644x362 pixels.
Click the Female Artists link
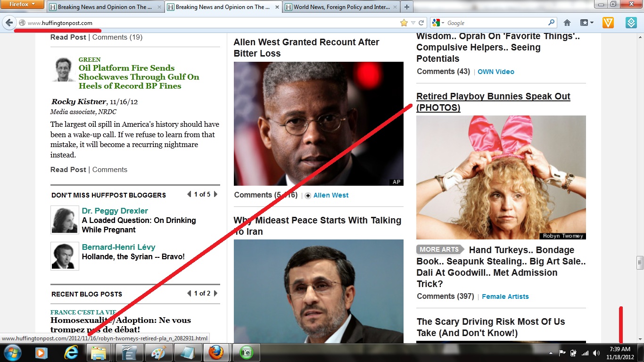point(505,296)
